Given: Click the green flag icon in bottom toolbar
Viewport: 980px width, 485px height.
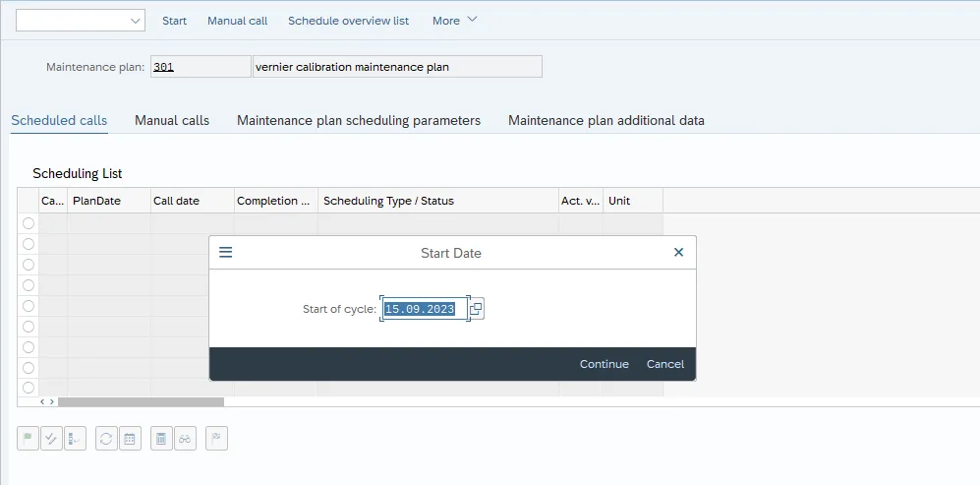Looking at the screenshot, I should point(28,439).
